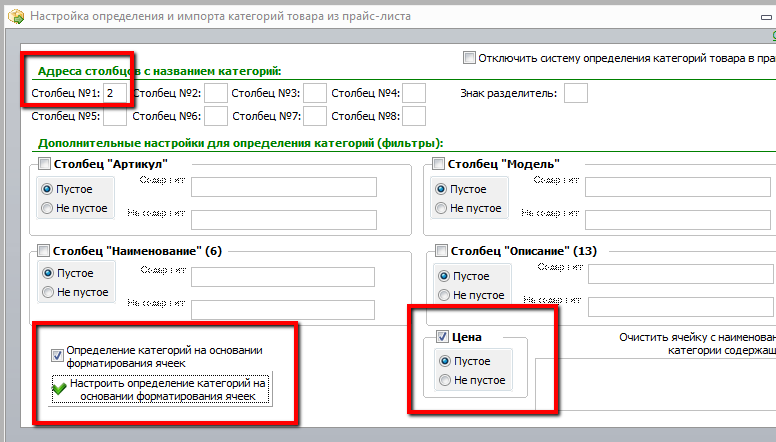Screen dimensions: 776x442
Task: Select 'Пустое' radio in the Наименование group
Action: [48, 273]
